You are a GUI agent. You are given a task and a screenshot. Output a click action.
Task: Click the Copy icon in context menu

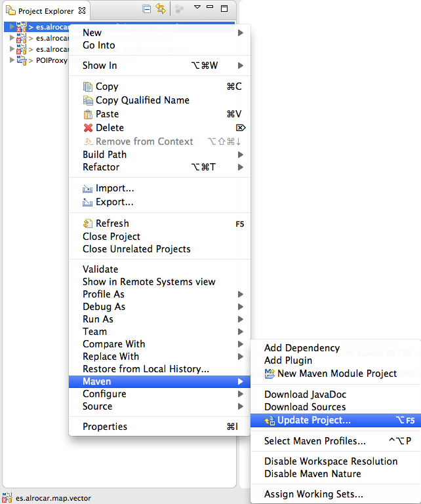87,87
